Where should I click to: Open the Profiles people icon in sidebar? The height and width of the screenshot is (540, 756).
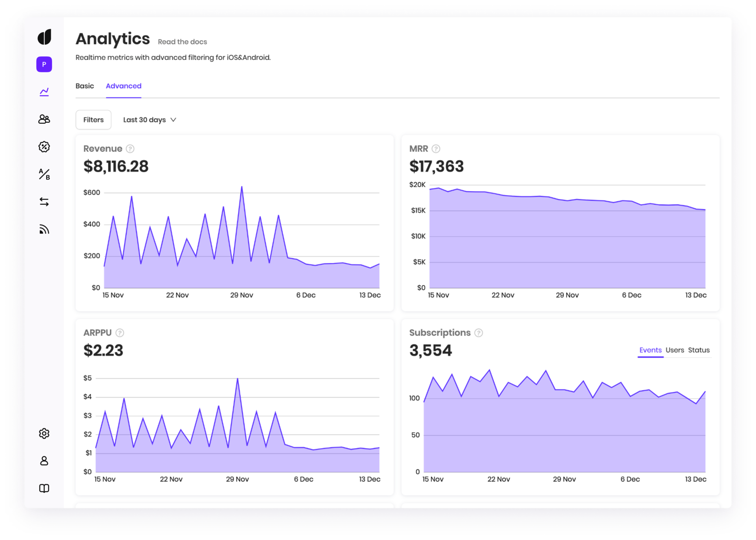pos(44,119)
